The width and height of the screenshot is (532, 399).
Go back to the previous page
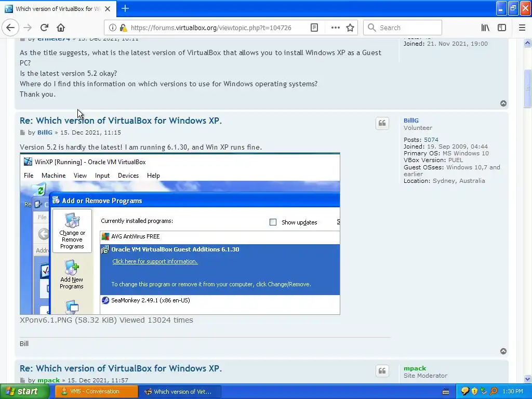(x=10, y=28)
